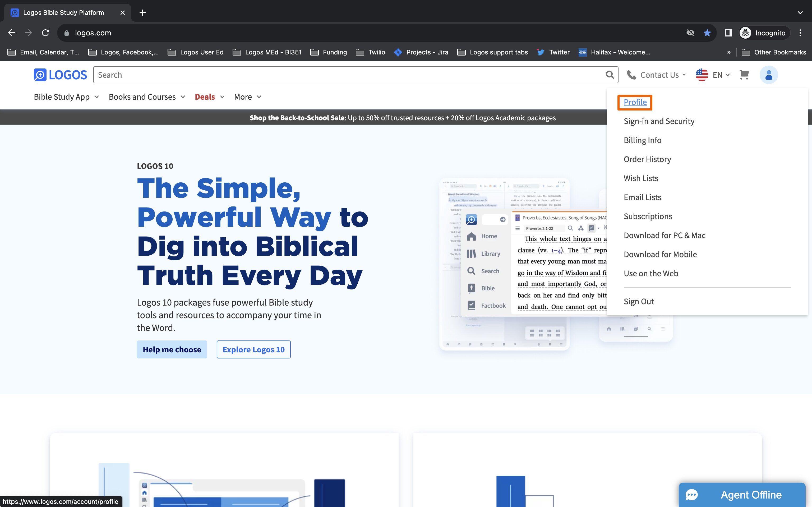Click Help me choose button

[x=172, y=349]
